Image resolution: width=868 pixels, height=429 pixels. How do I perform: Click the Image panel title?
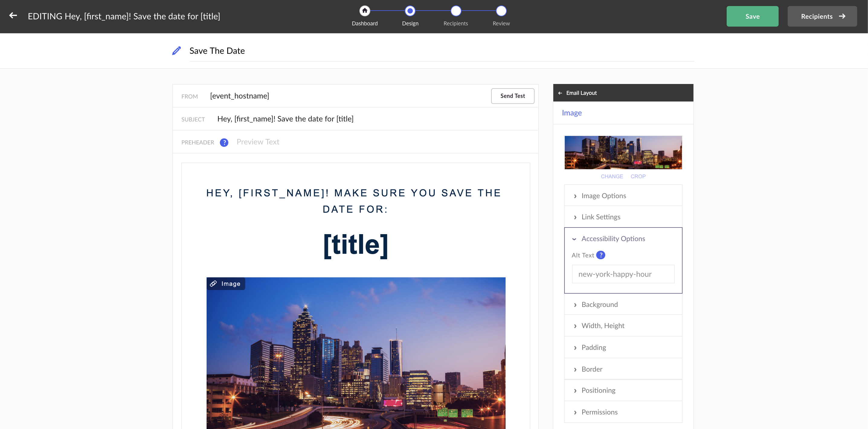point(571,113)
